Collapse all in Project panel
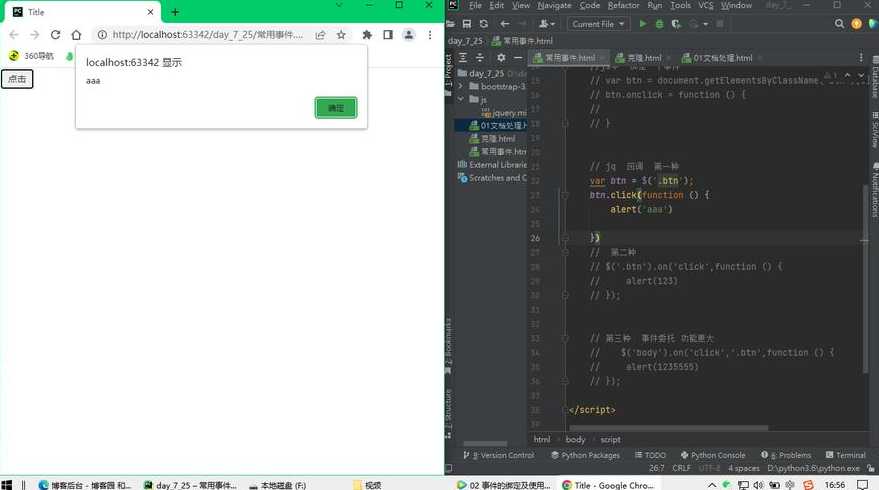Image resolution: width=879 pixels, height=490 pixels. click(480, 57)
